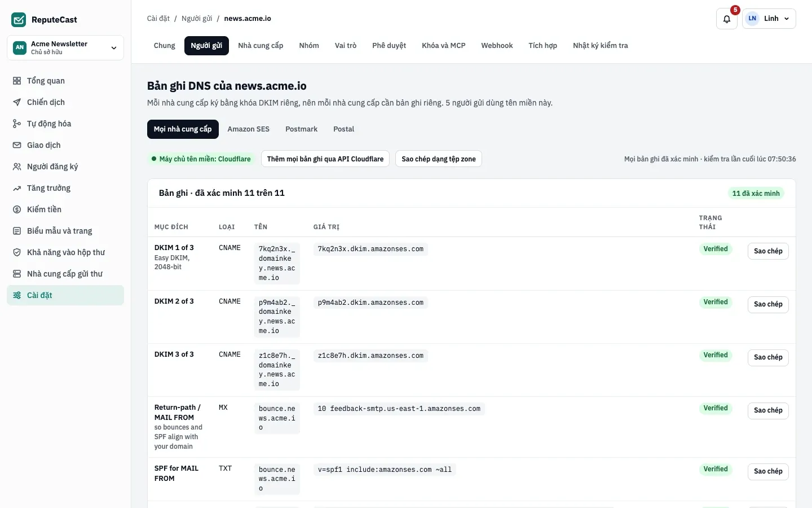Click Sao chép dạng tệp zone
This screenshot has height=508, width=812.
(439, 159)
